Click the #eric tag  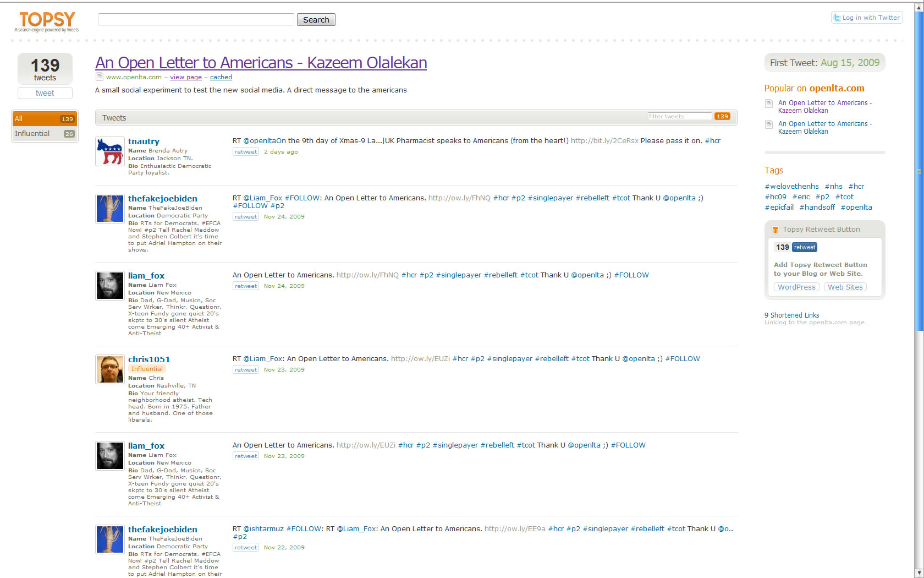pos(801,197)
